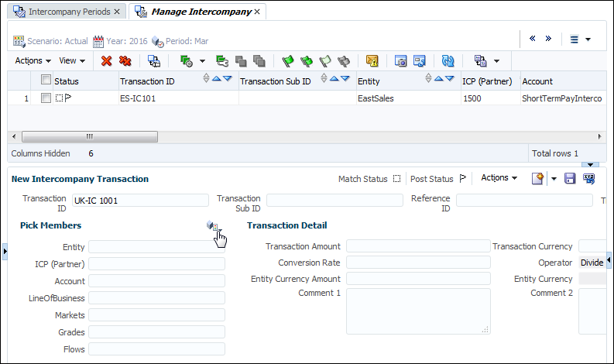
Task: Select the Manage Intercompany tab
Action: pyautogui.click(x=201, y=12)
